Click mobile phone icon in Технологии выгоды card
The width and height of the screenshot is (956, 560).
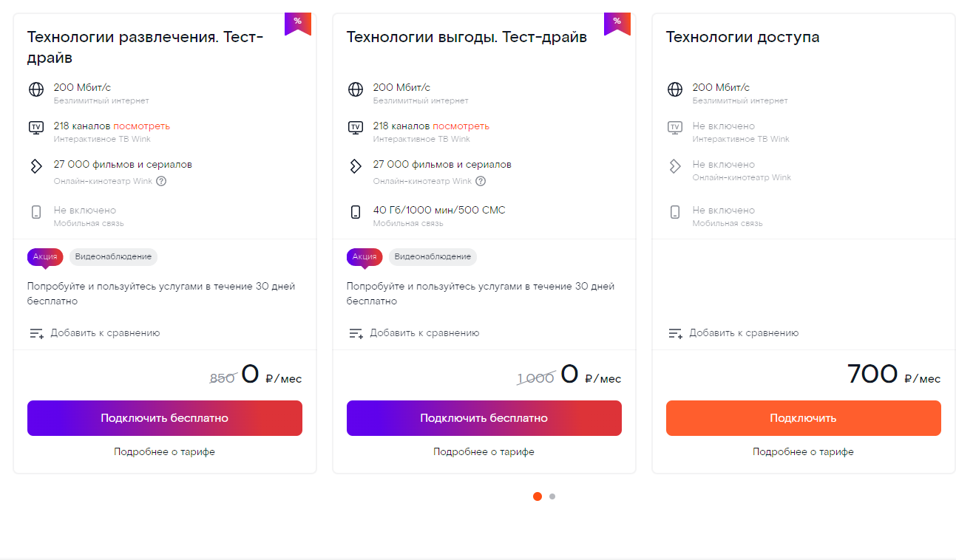356,212
